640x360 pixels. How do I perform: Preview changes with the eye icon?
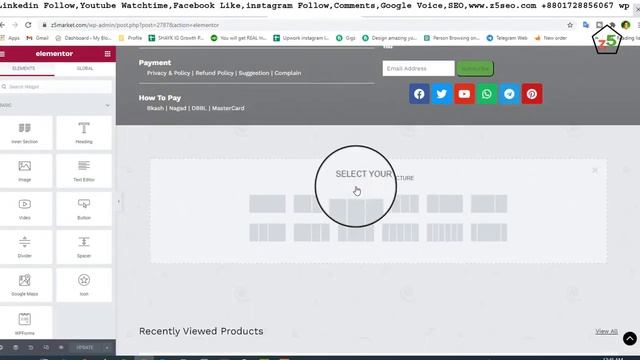[61, 347]
